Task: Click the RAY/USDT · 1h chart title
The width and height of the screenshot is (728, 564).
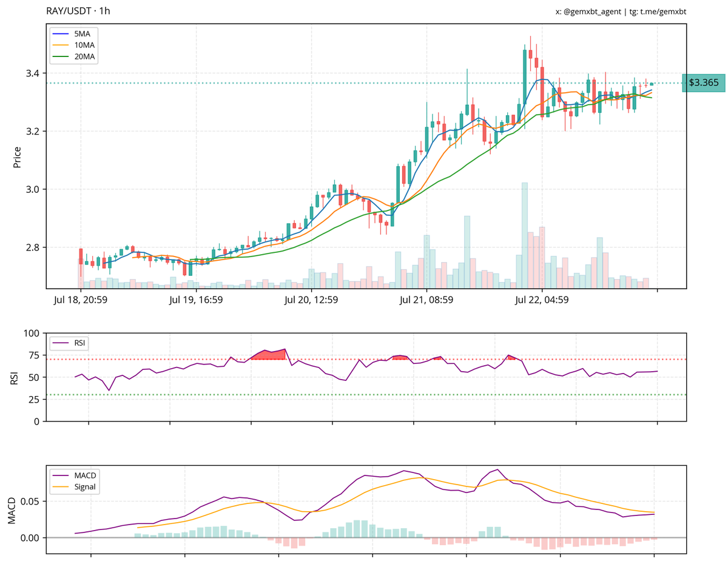Action: coord(78,11)
